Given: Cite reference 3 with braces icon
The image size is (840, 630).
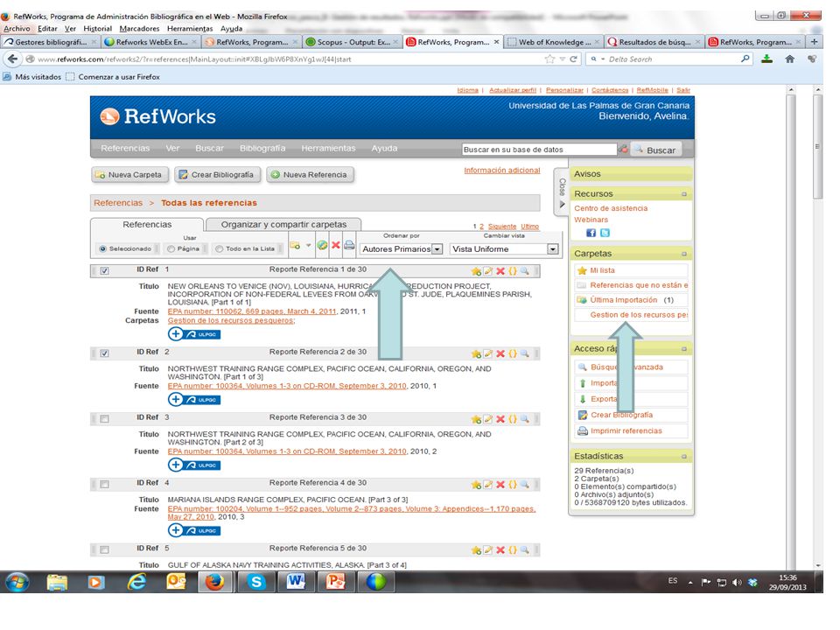Looking at the screenshot, I should click(x=513, y=419).
